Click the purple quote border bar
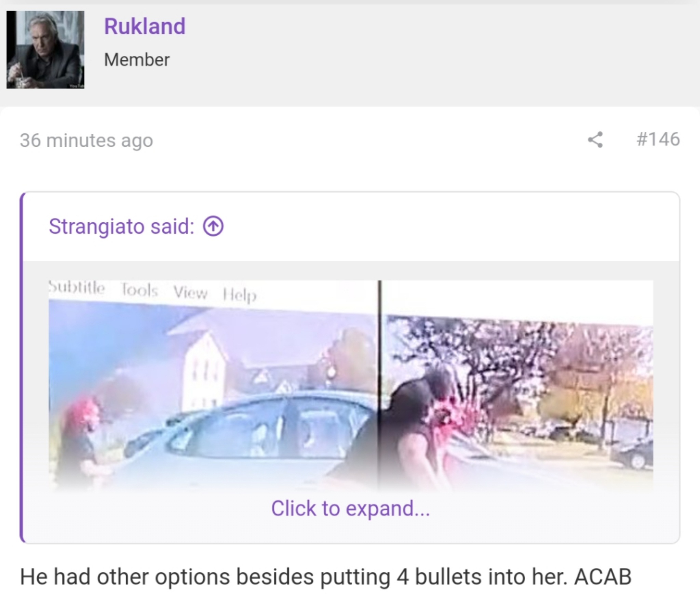Screen dimensions: 700x607 coord(22,368)
